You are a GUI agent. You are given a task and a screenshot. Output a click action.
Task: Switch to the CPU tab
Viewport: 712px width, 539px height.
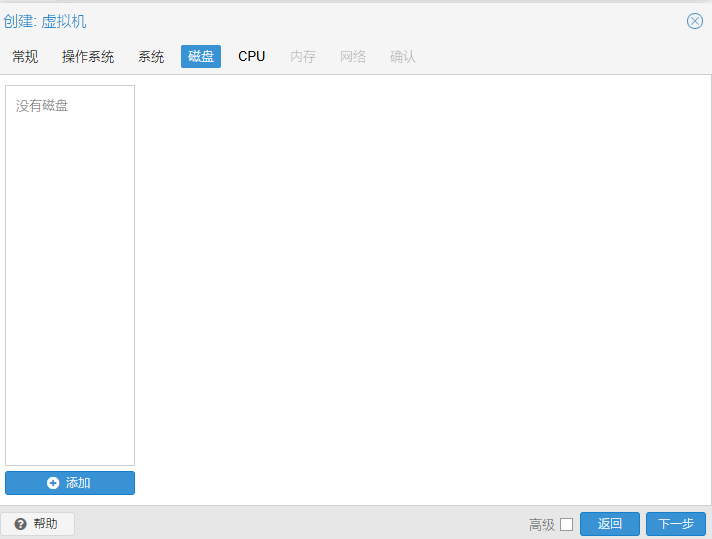click(252, 56)
